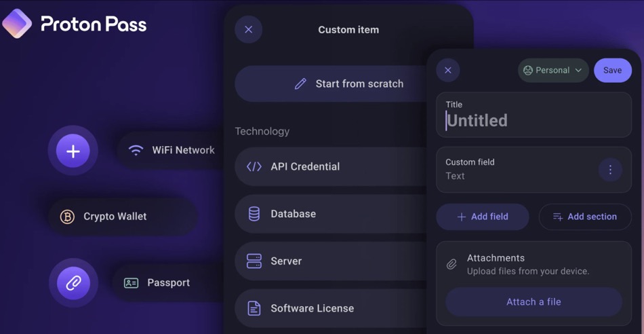Select the Passport pill
The width and height of the screenshot is (644, 334).
(x=168, y=283)
